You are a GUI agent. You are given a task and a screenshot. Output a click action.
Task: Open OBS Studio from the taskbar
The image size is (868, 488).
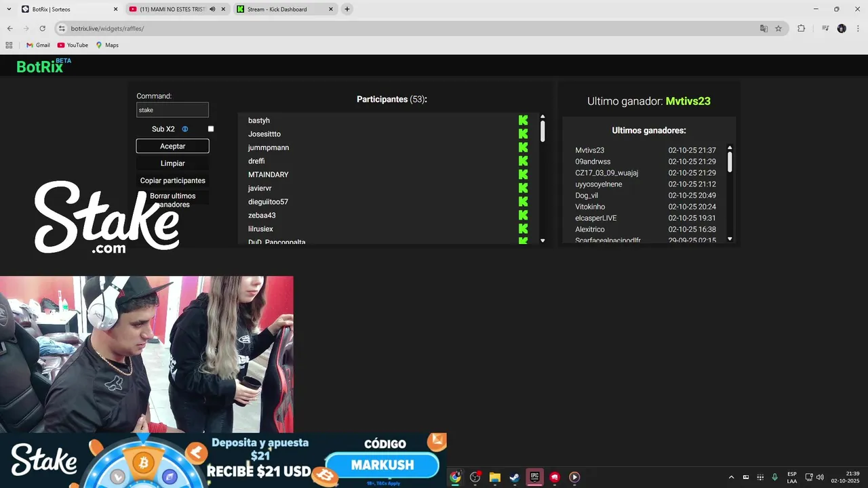[475, 477]
